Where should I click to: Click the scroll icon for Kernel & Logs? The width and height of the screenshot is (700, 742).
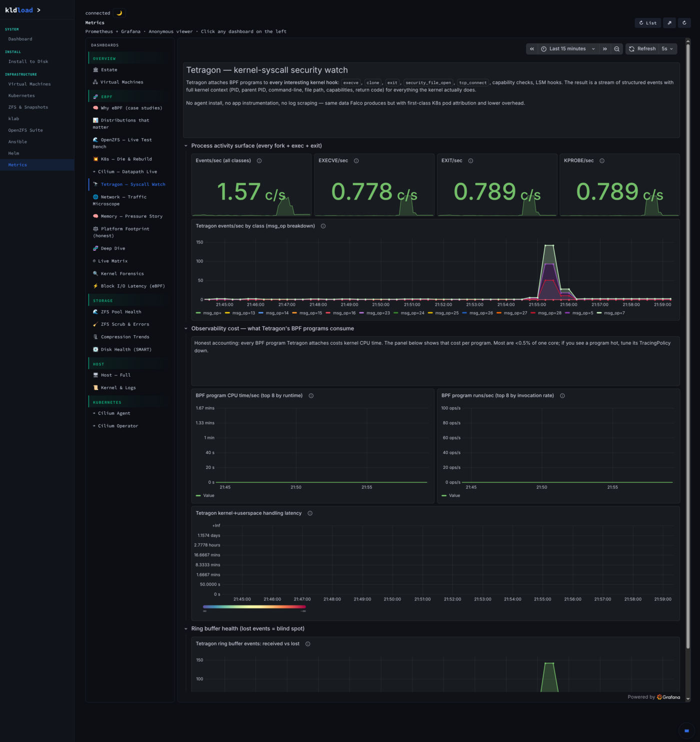[95, 388]
